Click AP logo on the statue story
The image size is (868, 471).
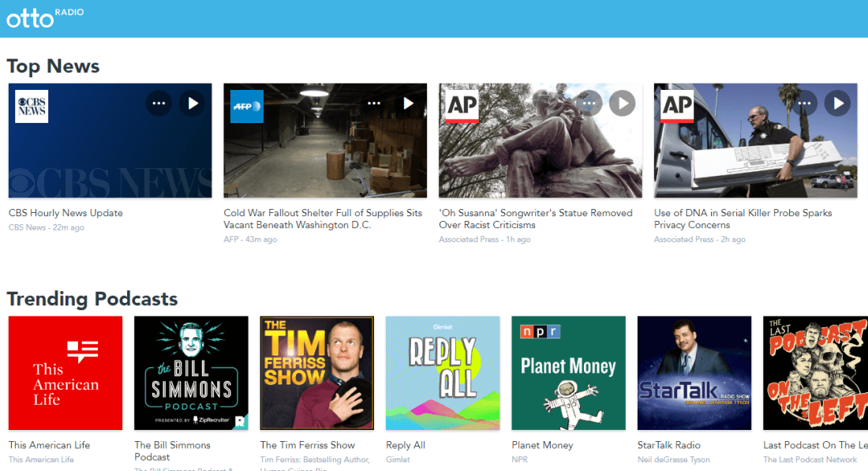(462, 107)
